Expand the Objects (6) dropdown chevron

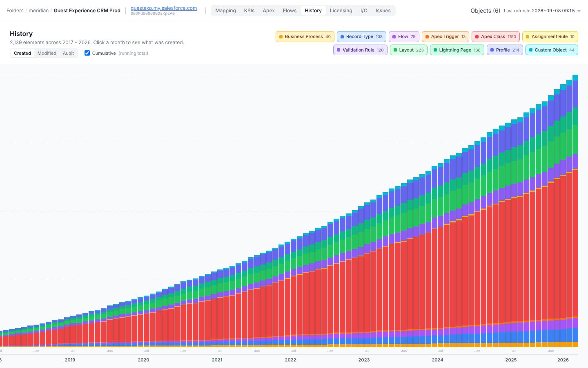click(x=579, y=11)
